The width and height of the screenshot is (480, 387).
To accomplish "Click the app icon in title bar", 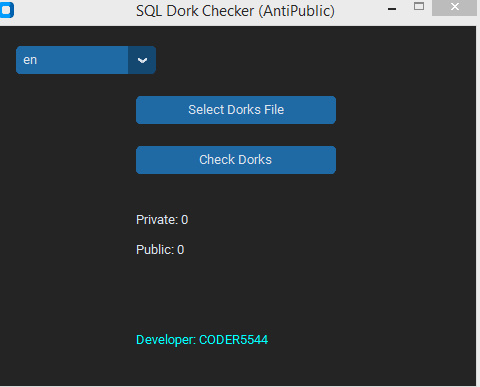I will coord(6,10).
